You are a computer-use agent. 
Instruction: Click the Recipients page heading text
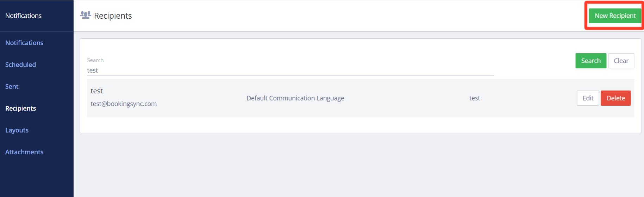(x=113, y=16)
